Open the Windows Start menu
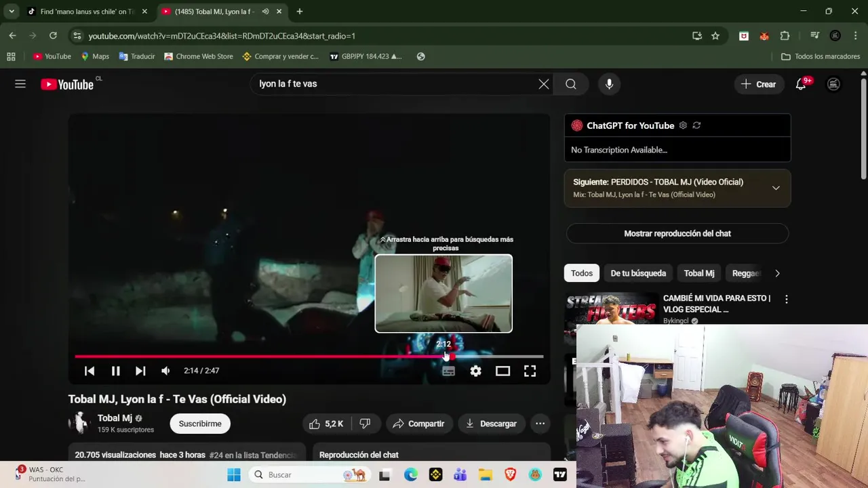This screenshot has width=868, height=488. point(234,474)
